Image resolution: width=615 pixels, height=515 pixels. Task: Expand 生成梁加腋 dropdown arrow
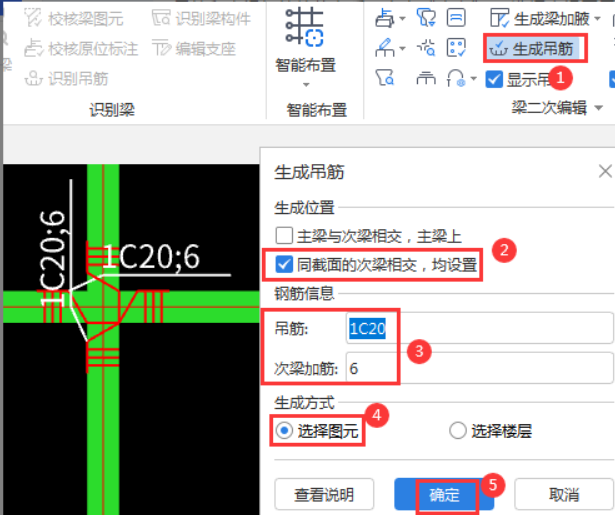[x=597, y=18]
